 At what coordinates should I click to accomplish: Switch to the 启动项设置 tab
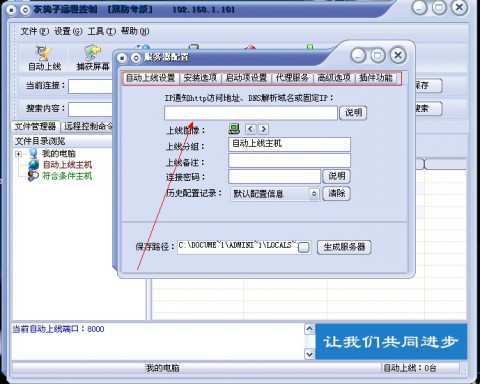click(x=246, y=78)
